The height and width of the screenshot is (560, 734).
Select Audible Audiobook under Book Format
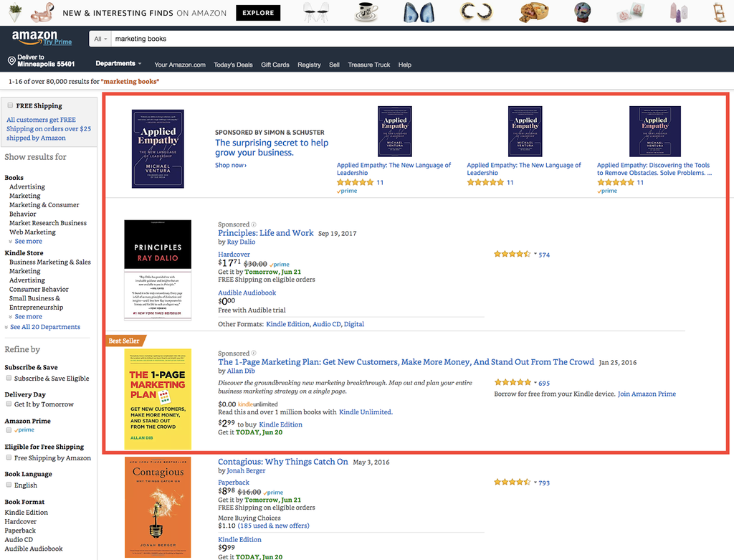tap(34, 549)
